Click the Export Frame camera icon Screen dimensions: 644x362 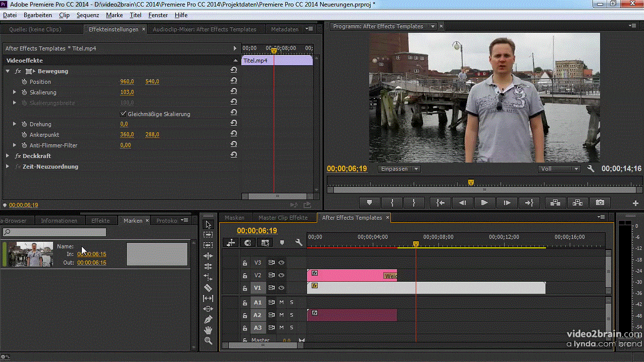pos(600,202)
